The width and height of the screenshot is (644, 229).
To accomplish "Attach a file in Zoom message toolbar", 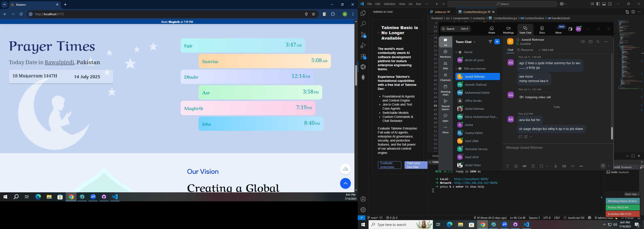I will (x=533, y=166).
